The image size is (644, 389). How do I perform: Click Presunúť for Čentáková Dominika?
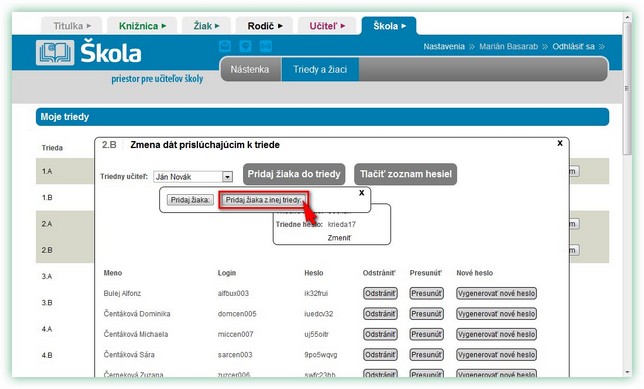coord(427,314)
